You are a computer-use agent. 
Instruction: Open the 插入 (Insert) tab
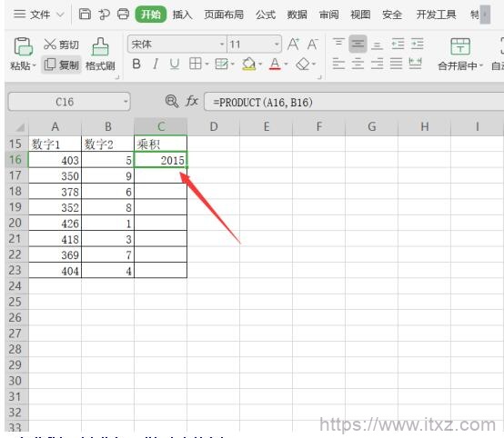[182, 15]
